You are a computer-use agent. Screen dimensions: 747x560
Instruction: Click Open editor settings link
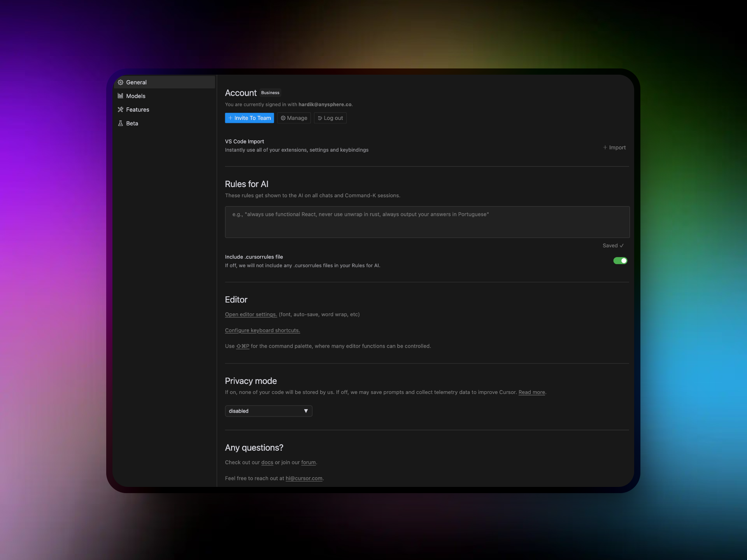pos(251,314)
